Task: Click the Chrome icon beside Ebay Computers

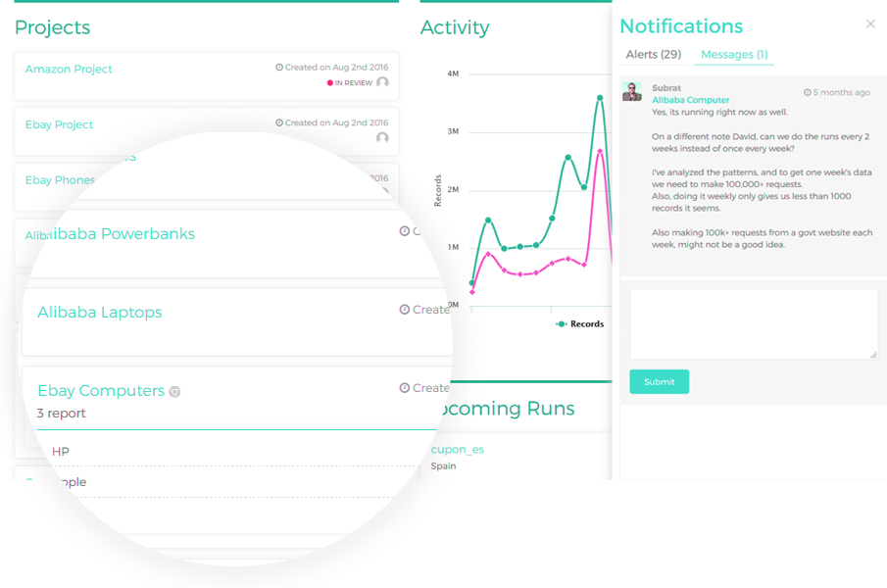Action: 174,392
